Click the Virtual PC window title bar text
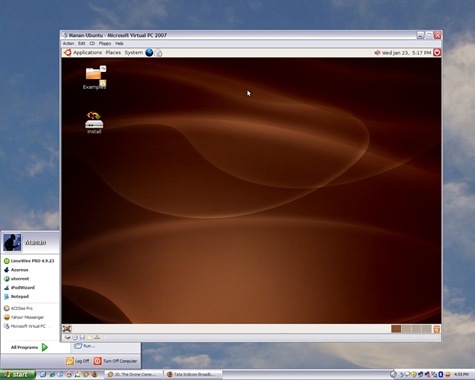The image size is (475, 380). (118, 35)
